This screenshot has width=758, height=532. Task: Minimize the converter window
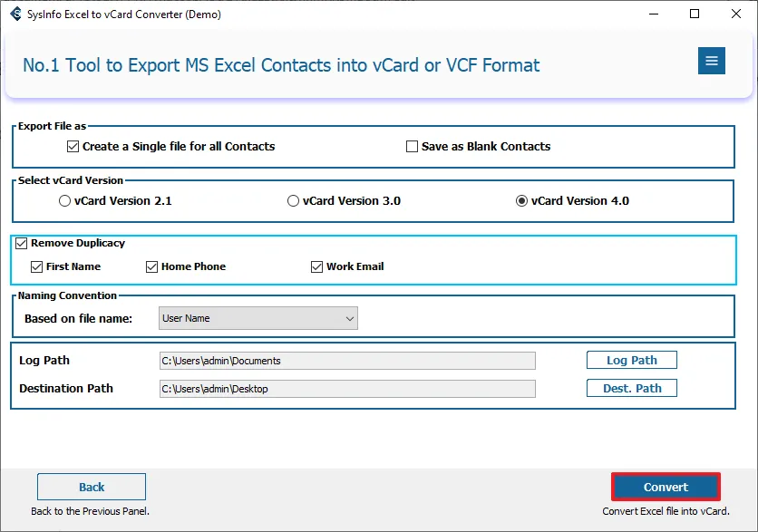coord(652,14)
